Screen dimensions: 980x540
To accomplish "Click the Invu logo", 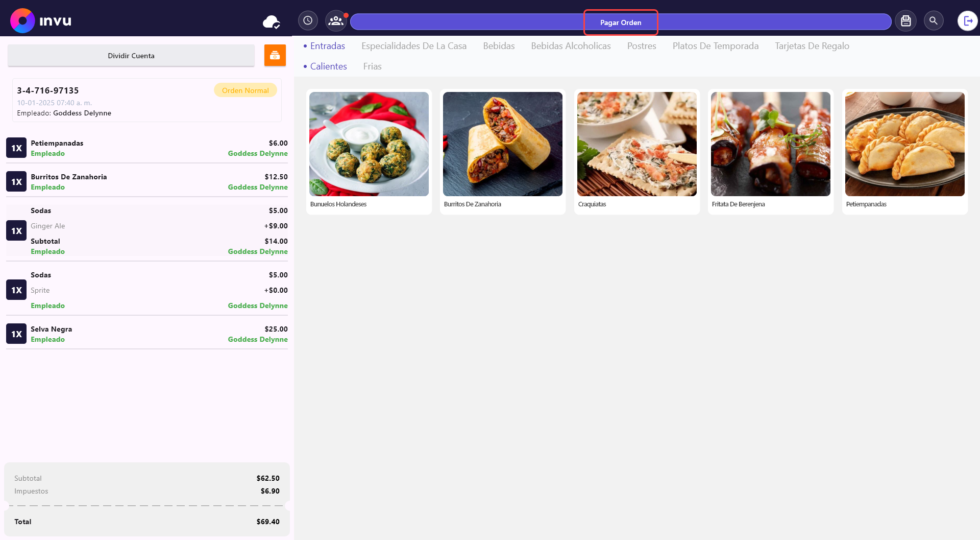I will (x=41, y=21).
